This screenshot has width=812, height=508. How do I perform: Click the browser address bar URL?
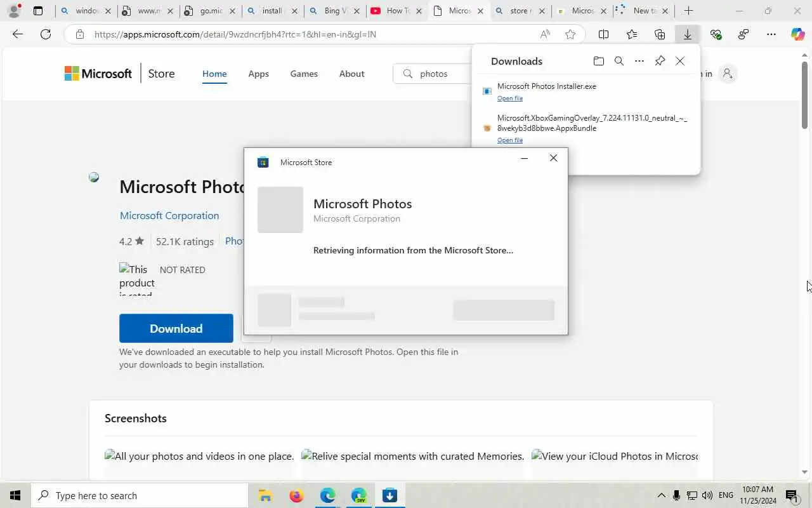click(x=235, y=34)
